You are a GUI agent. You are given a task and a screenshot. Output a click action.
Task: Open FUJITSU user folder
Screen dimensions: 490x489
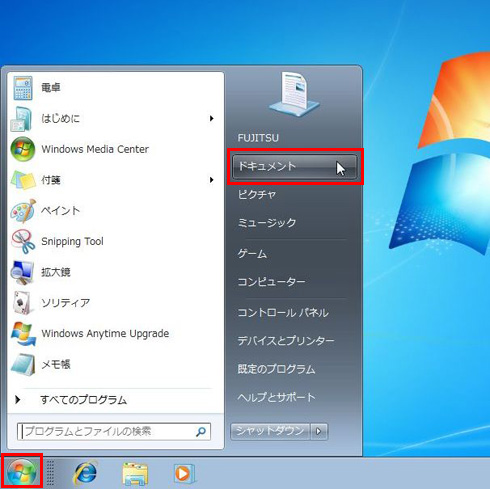point(258,138)
